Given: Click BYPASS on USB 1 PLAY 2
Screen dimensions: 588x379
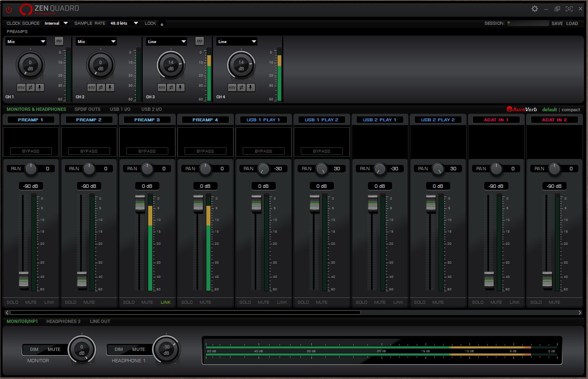Looking at the screenshot, I should point(321,151).
